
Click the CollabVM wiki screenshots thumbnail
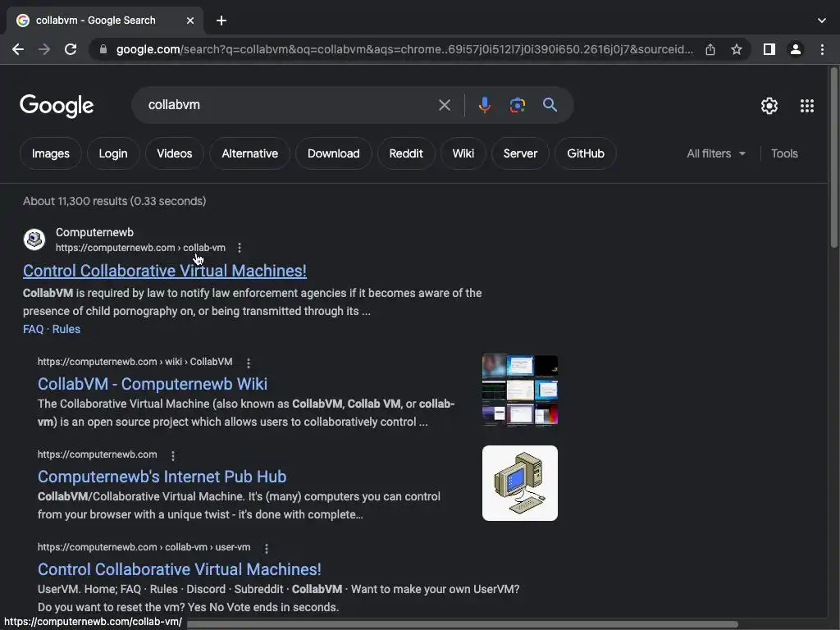click(519, 390)
